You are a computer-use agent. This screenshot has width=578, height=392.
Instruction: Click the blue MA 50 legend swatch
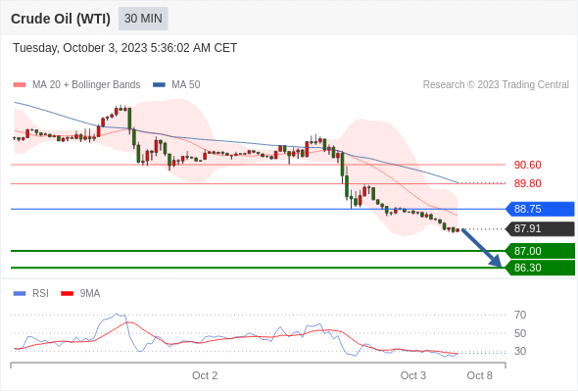159,85
